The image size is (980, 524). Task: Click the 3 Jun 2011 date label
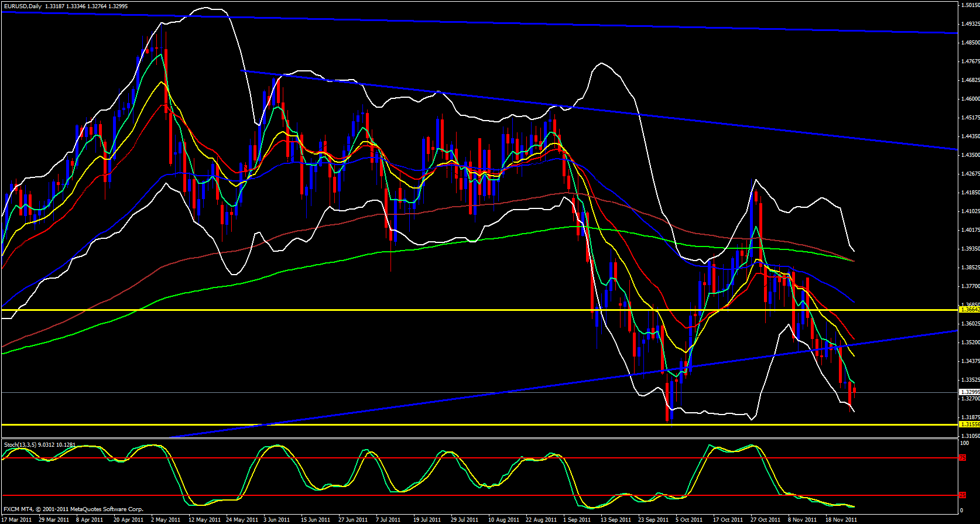(x=276, y=519)
